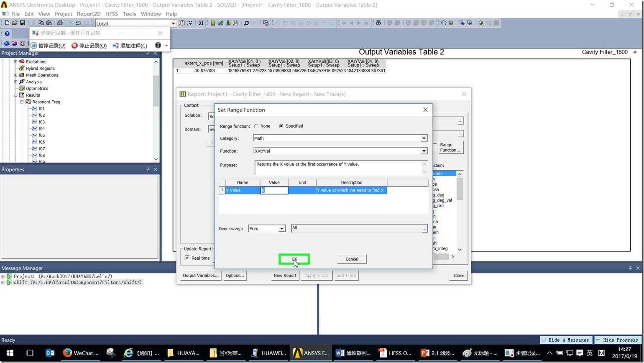Viewport: 644px width, 363px height.
Task: Select the None range function radio
Action: [x=256, y=126]
